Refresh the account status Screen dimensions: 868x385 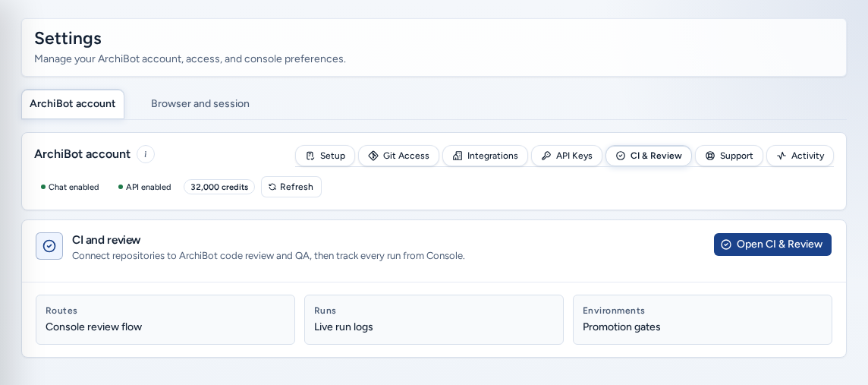291,187
